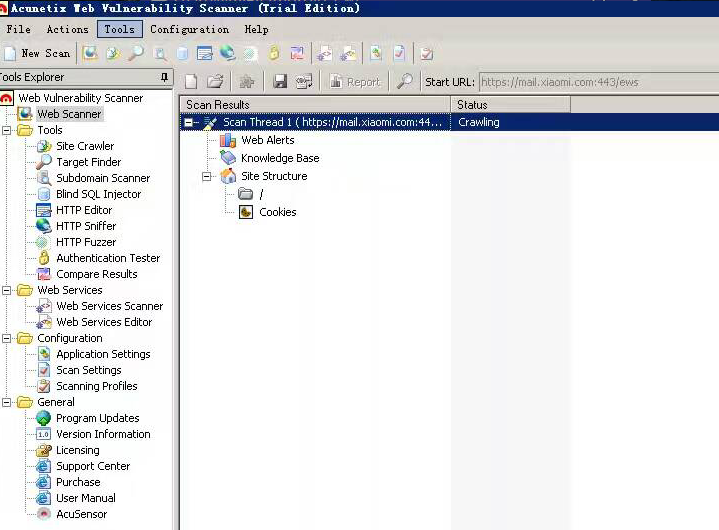Image resolution: width=719 pixels, height=530 pixels.
Task: Select Web Scanner in Tools Explorer
Action: [x=69, y=114]
